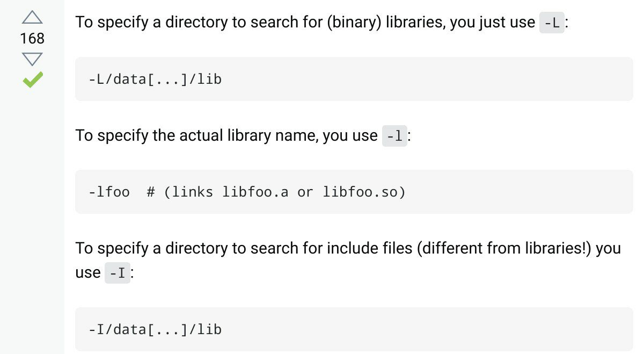Click inside the -lfoo code block
Image resolution: width=644 pixels, height=354 pixels.
coord(354,192)
